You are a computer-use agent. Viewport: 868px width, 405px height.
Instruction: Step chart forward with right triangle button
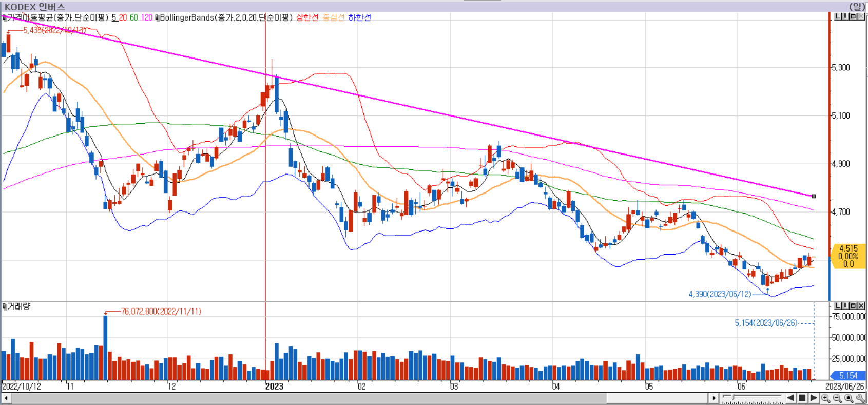click(x=814, y=398)
